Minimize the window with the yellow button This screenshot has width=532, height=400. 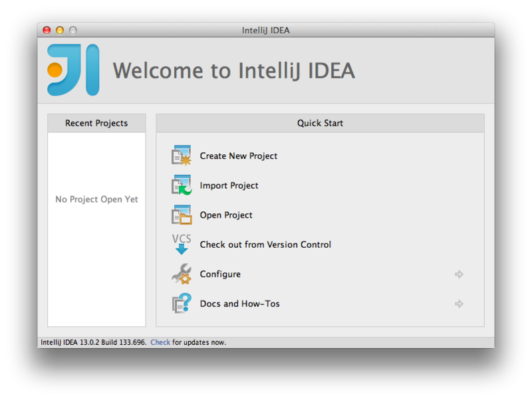[x=60, y=30]
